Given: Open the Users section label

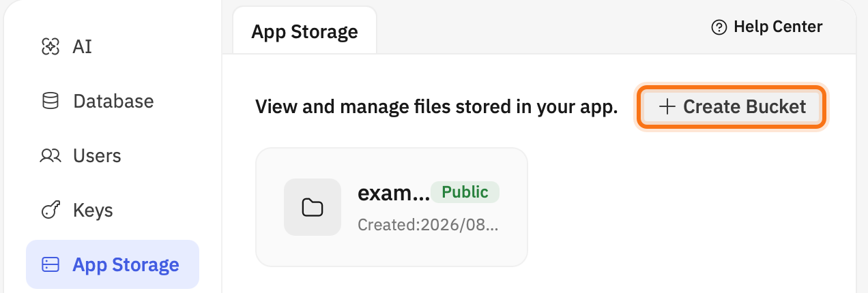Looking at the screenshot, I should pos(97,156).
